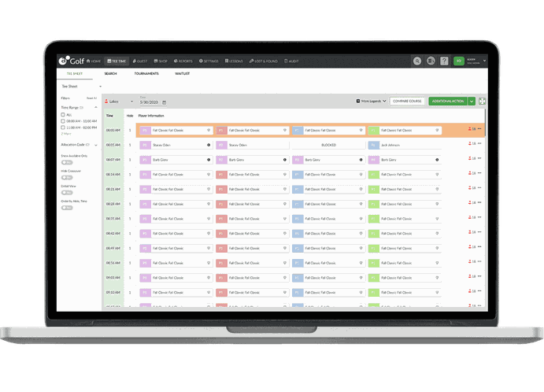Click the Additional Action button
Viewport: 544px width, 392px height.
coord(447,102)
